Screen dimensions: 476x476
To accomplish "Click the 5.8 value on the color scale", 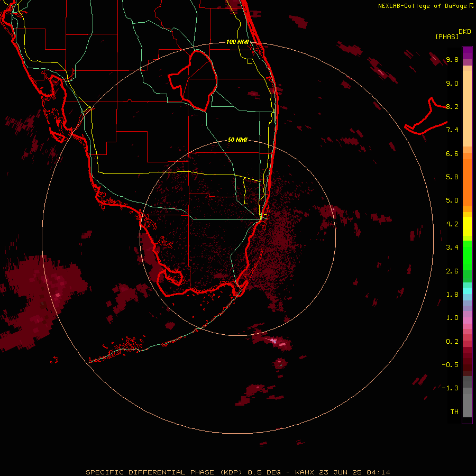I will 452,177.
